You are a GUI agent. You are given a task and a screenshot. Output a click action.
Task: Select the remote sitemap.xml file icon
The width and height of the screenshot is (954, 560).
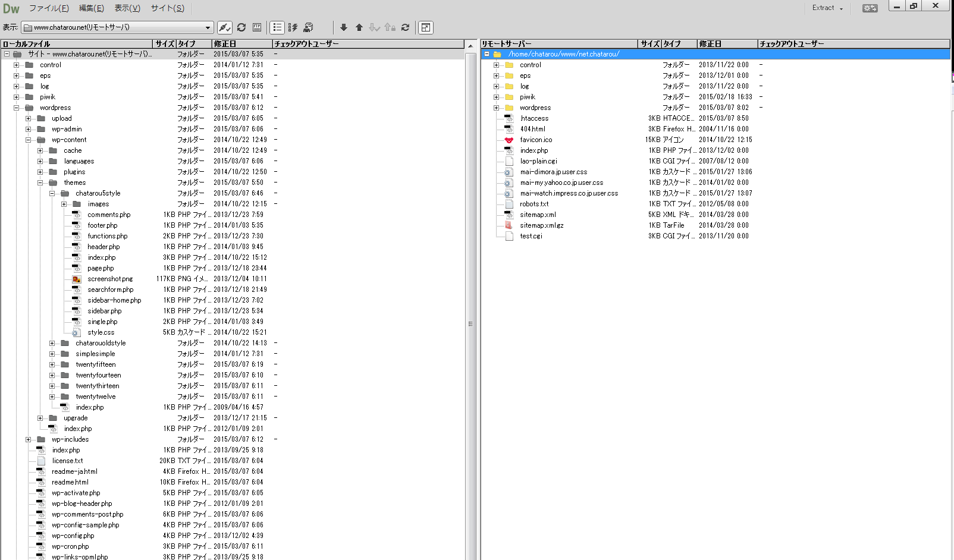[x=509, y=215]
